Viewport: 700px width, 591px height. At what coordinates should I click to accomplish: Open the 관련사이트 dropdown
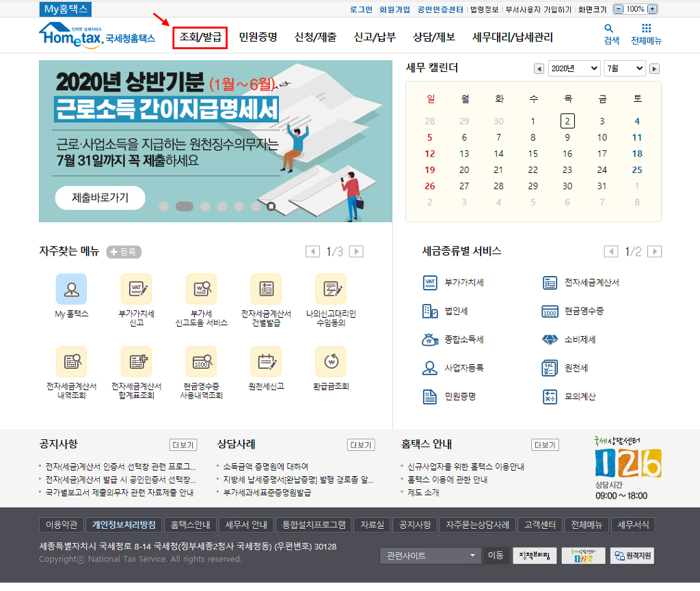tap(431, 555)
